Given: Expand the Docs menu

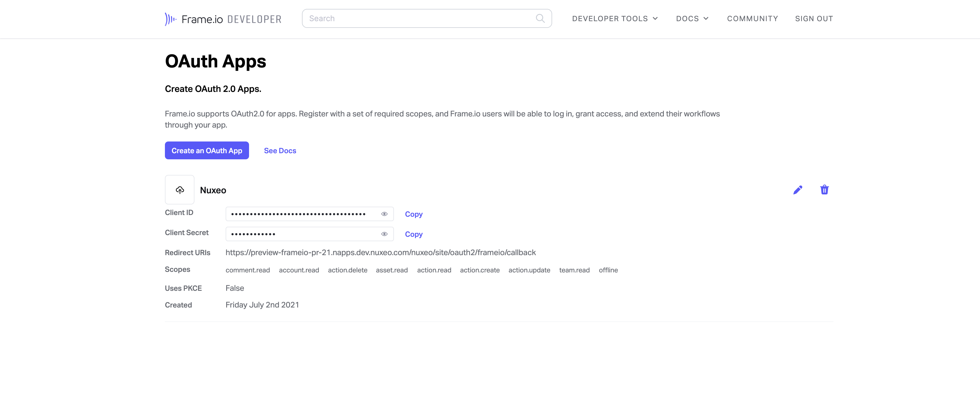Looking at the screenshot, I should pyautogui.click(x=692, y=19).
